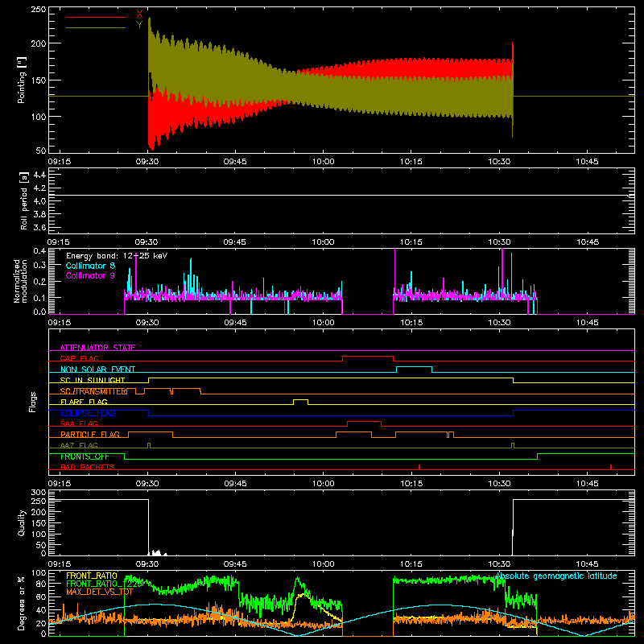Image resolution: width=644 pixels, height=644 pixels.
Task: Click the yellow FRONT_RATIO peak near 09:56
Action: 303,594
